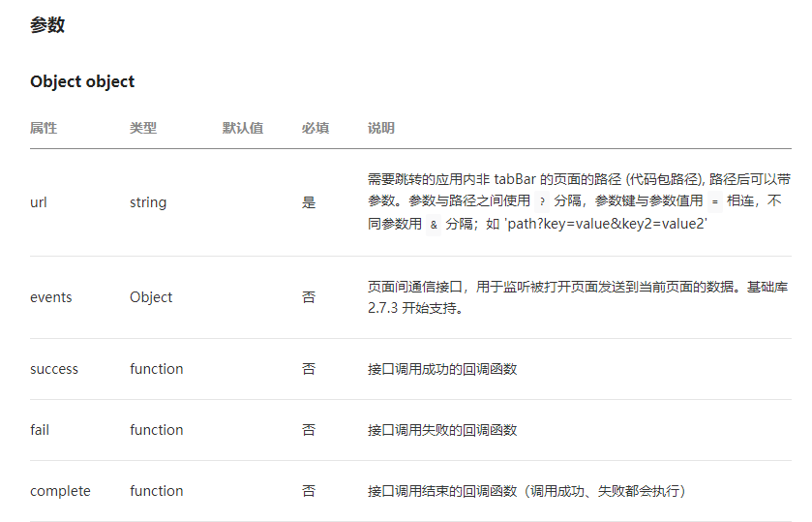The height and width of the screenshot is (522, 812).
Task: Select the 'Object object' heading
Action: click(82, 81)
